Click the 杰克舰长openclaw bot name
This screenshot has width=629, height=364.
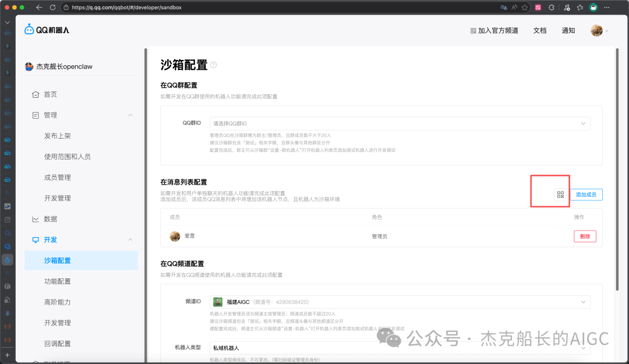64,66
